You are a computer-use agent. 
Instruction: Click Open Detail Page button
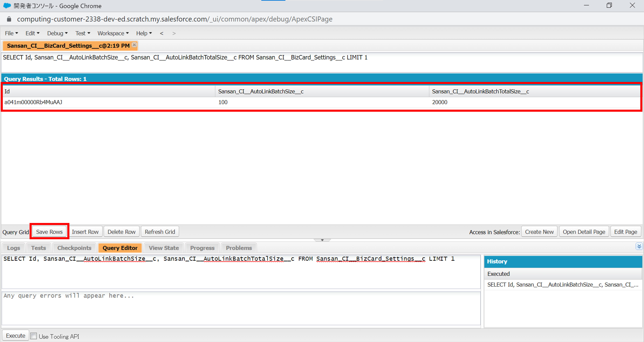point(584,232)
